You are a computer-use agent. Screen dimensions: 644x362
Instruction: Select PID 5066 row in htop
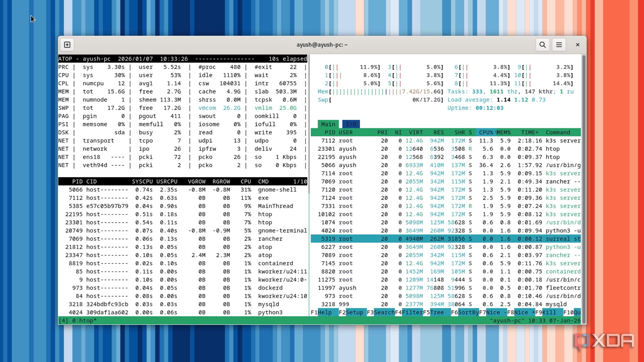pos(446,165)
